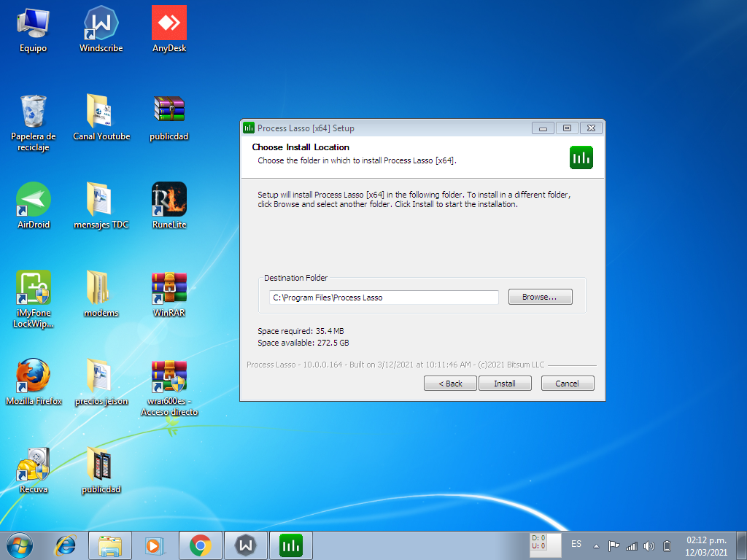
Task: Select the publicdad RAR archive icon
Action: pos(169,117)
